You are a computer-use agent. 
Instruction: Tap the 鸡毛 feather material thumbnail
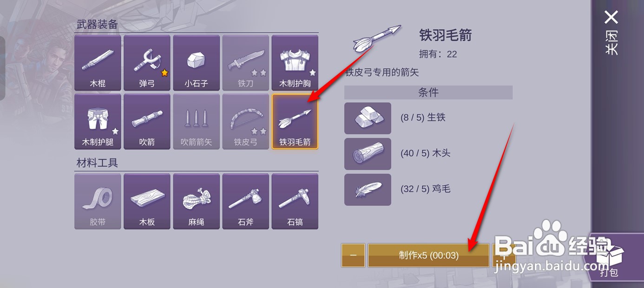pyautogui.click(x=368, y=190)
